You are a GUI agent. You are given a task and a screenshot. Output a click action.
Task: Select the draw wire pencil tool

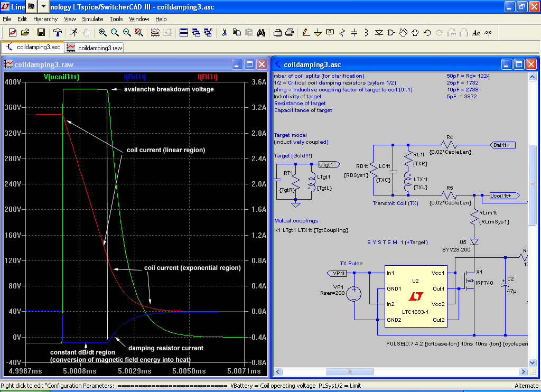pos(306,32)
